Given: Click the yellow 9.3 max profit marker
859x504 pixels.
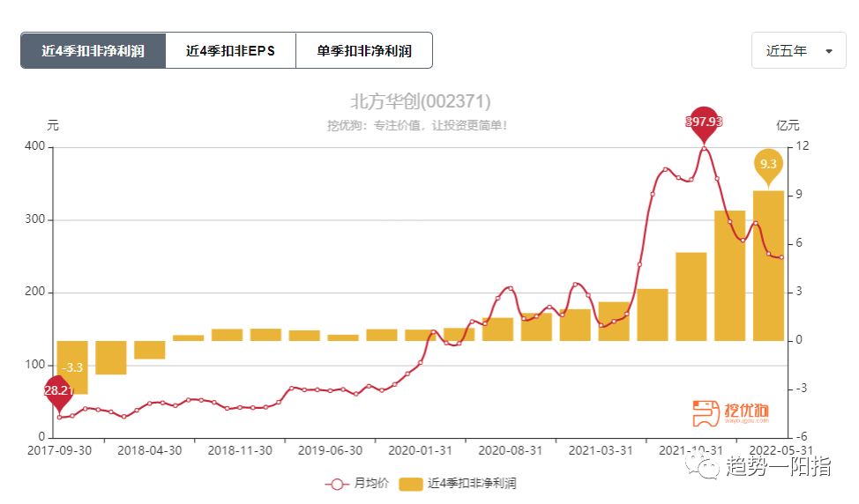Looking at the screenshot, I should (x=768, y=166).
